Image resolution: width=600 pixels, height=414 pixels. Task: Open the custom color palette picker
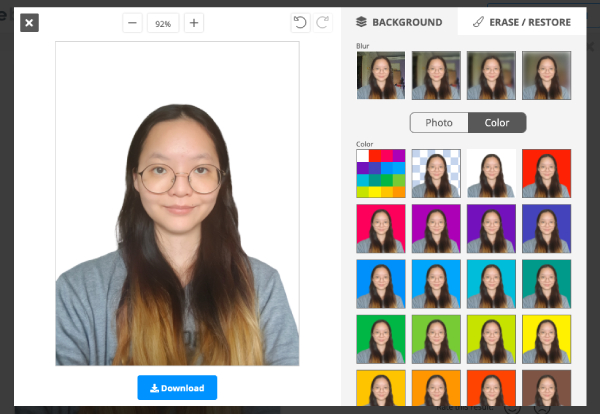click(381, 173)
